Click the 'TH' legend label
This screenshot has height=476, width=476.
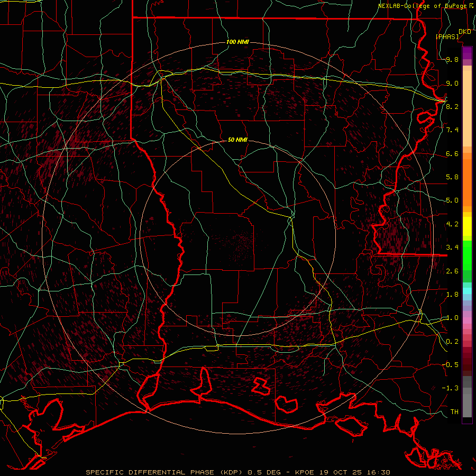454,411
